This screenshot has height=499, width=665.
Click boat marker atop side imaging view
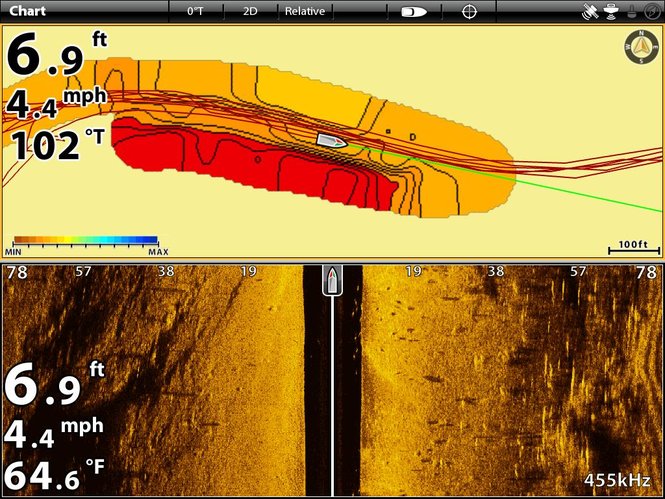(332, 280)
